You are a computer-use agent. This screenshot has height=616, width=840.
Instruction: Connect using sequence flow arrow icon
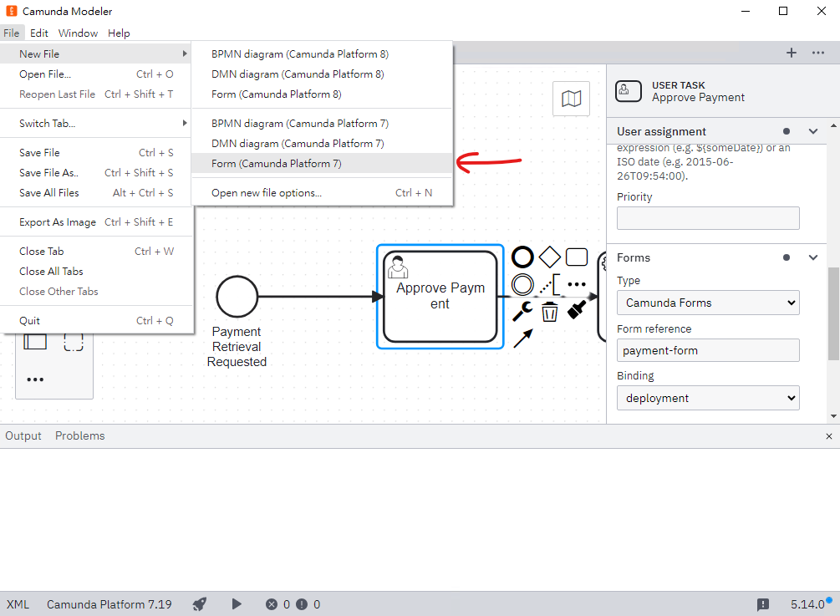tap(523, 338)
